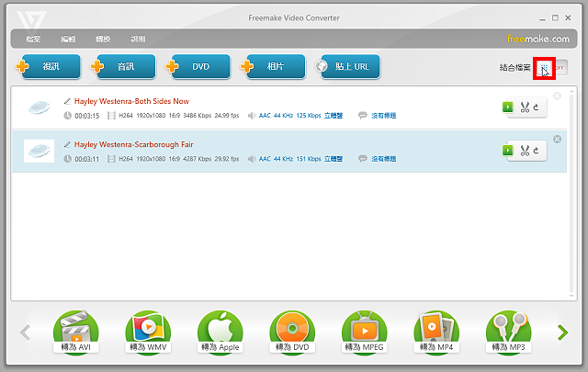Cut Scarborough Fair video with scissors icon
588x372 pixels.
525,151
